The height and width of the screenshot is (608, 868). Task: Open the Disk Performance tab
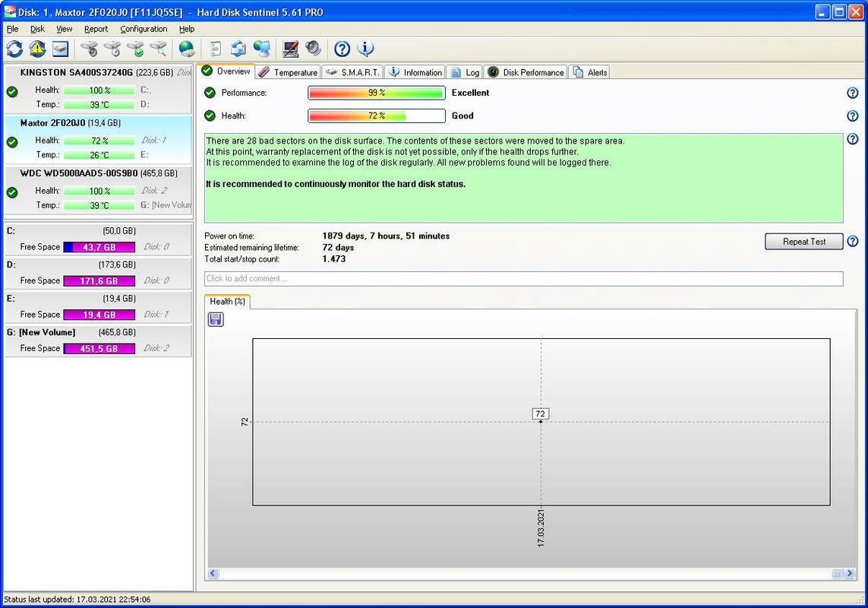pyautogui.click(x=526, y=72)
